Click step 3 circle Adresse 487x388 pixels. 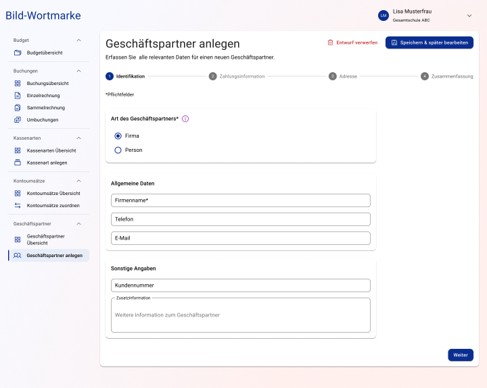click(333, 76)
